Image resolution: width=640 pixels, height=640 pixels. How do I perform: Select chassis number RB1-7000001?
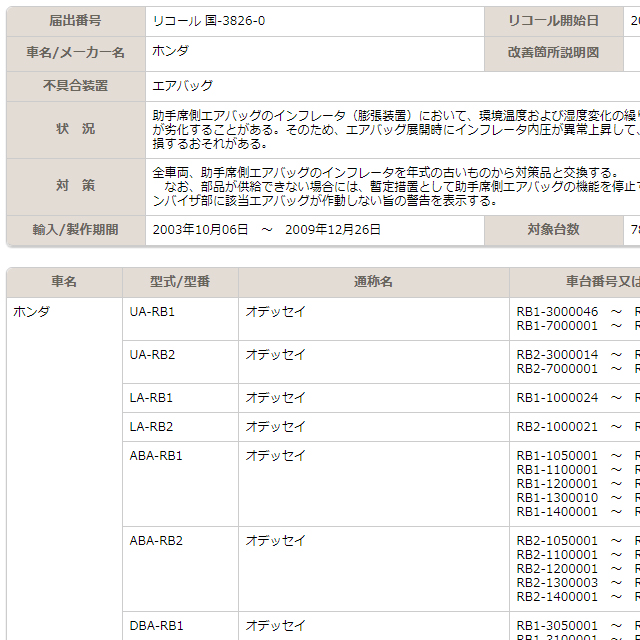point(557,327)
